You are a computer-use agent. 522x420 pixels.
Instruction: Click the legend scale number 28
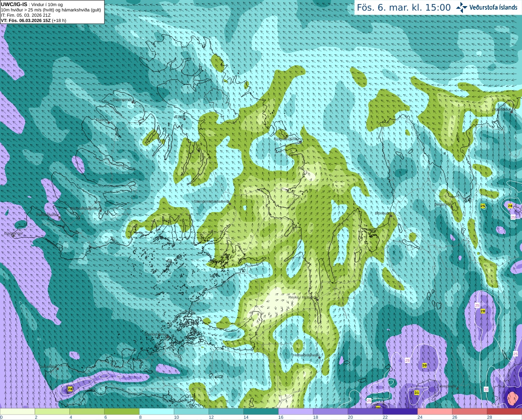point(489,417)
